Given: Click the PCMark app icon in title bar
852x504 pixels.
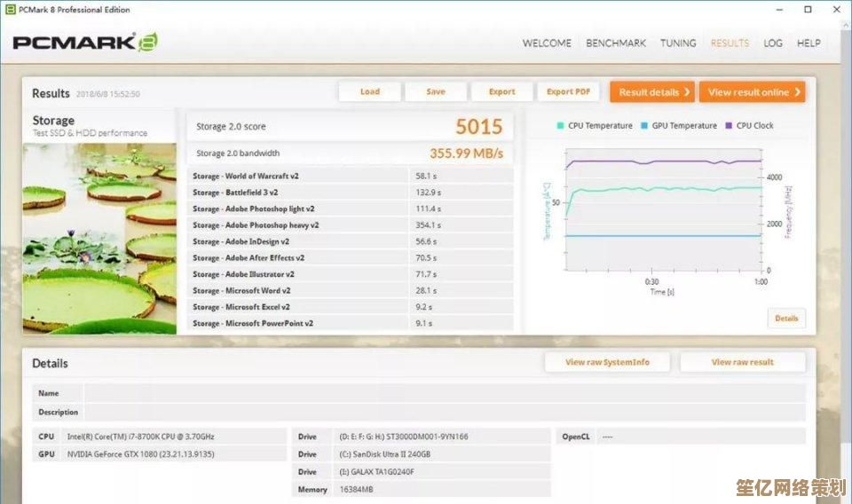Looking at the screenshot, I should [x=10, y=10].
